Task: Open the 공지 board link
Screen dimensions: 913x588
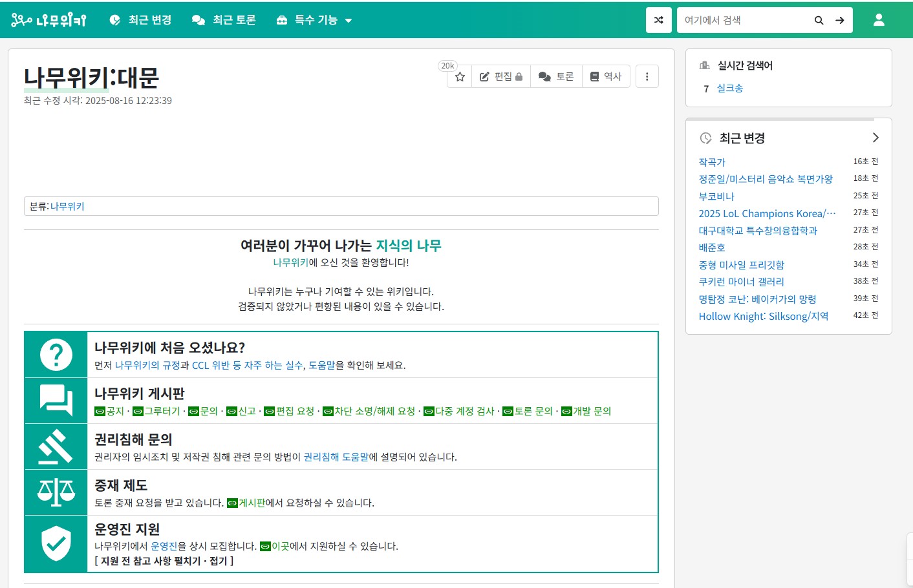Action: (109, 411)
